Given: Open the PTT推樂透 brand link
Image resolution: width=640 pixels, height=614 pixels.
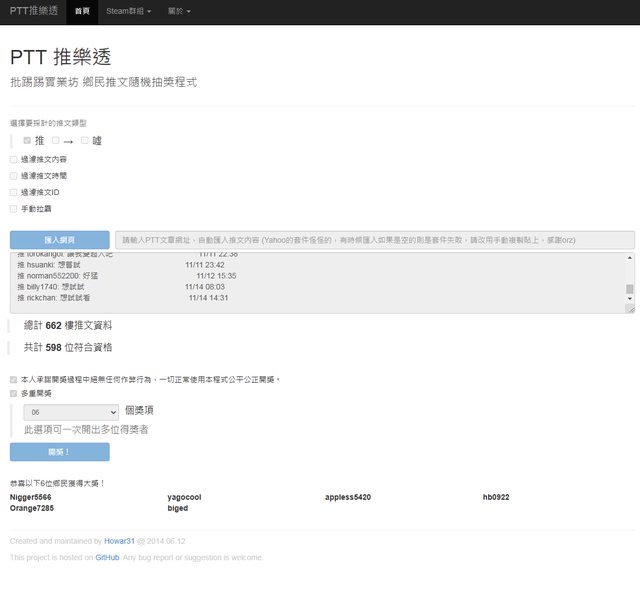Looking at the screenshot, I should 33,11.
